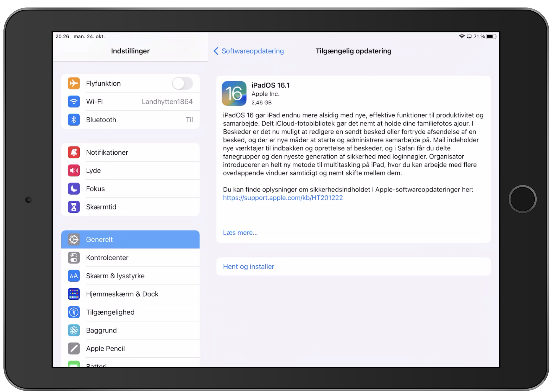Tap the Fokus moon icon
This screenshot has width=552, height=392.
click(74, 188)
